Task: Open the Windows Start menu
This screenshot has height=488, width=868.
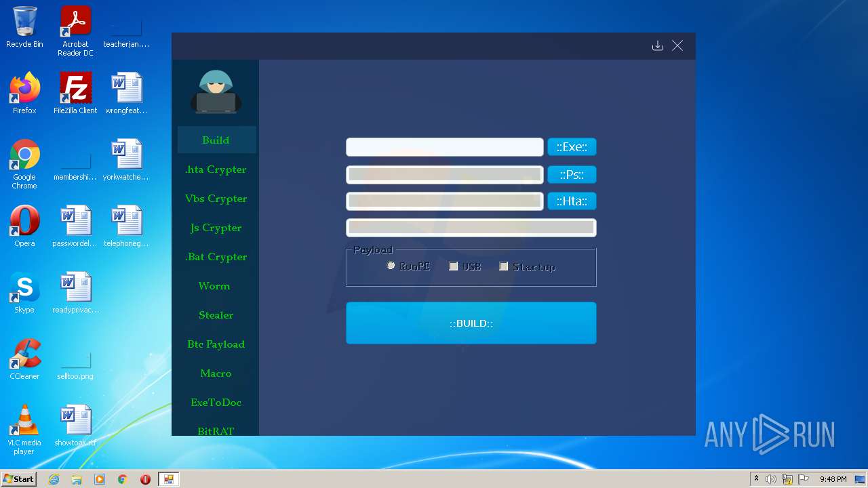Action: click(x=19, y=479)
